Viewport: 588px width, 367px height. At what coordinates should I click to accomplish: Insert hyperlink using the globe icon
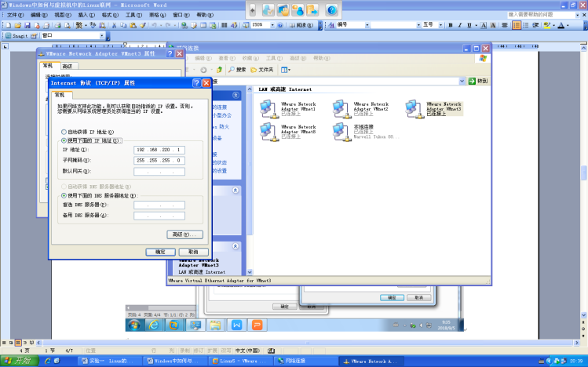click(x=184, y=25)
